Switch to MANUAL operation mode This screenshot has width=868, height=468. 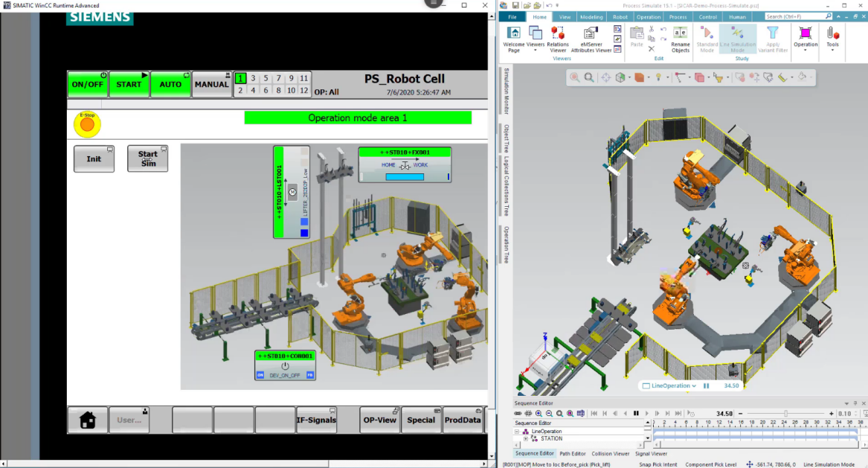[211, 84]
